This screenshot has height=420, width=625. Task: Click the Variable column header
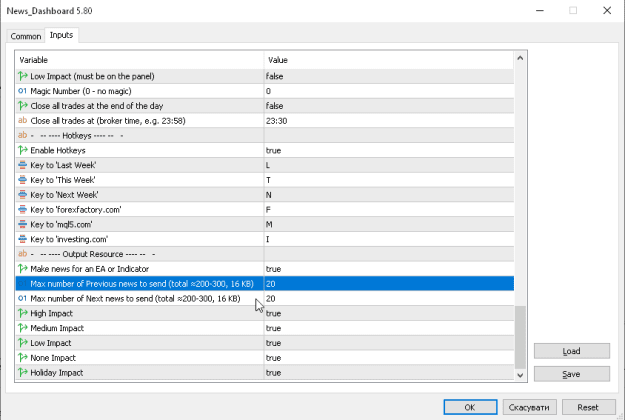click(140, 60)
